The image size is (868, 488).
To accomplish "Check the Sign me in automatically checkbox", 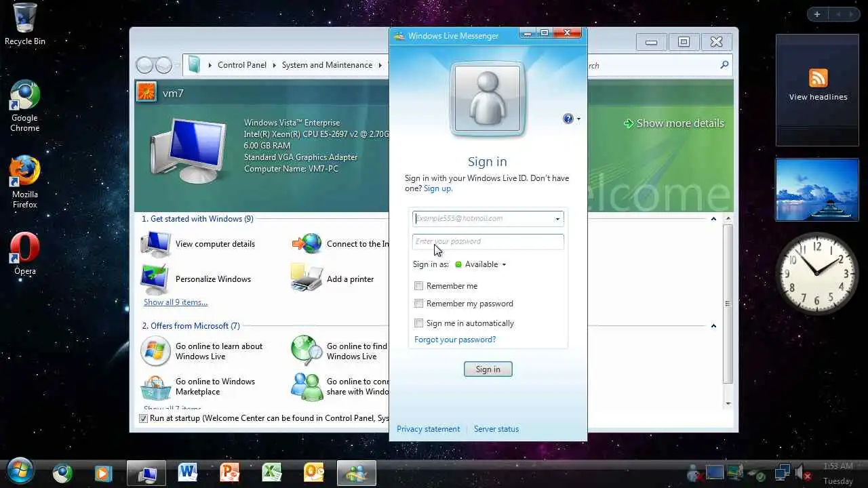I will click(x=419, y=323).
